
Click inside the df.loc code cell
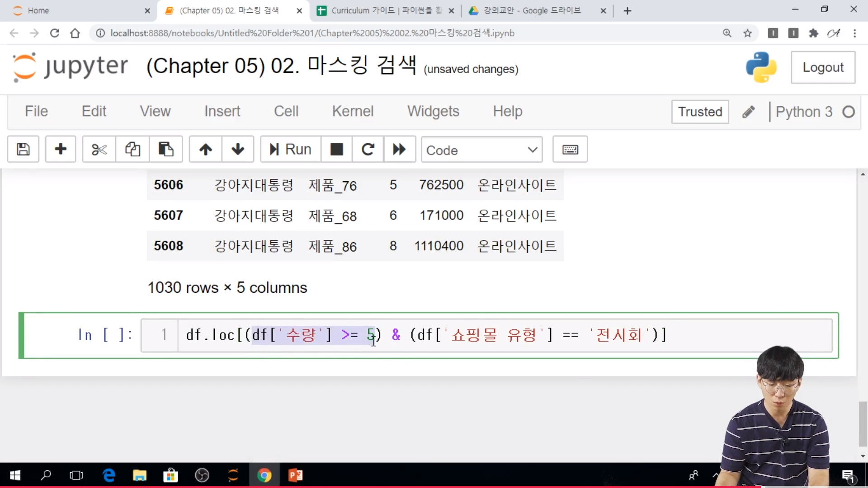(x=497, y=335)
